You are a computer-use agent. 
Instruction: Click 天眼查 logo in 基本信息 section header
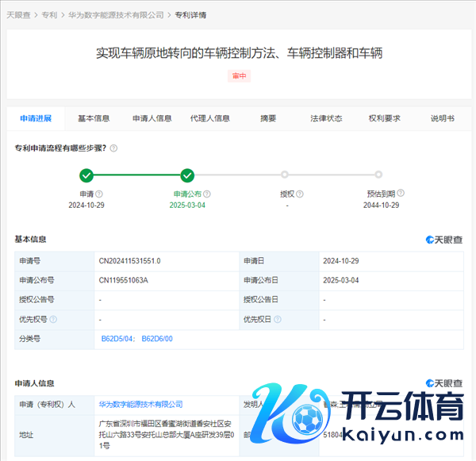(443, 240)
